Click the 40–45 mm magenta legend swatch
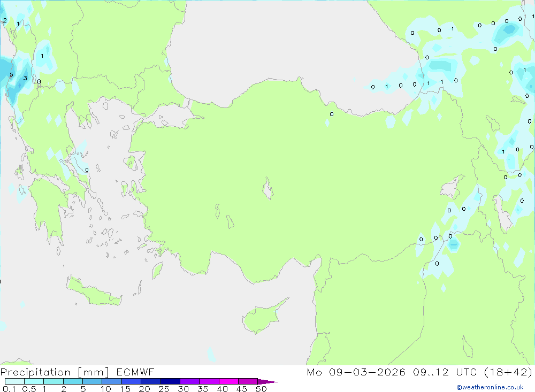The width and height of the screenshot is (535, 392). 228,381
